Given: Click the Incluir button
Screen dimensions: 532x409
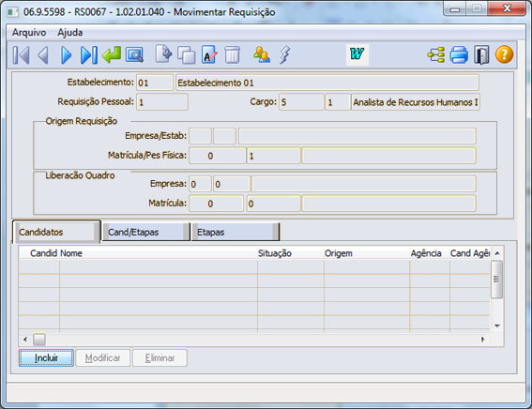Looking at the screenshot, I should (x=46, y=357).
